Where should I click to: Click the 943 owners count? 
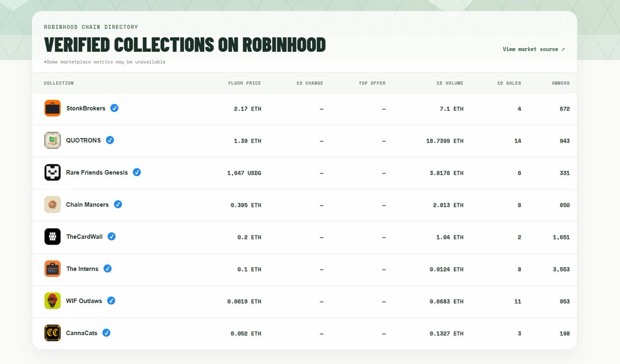(x=565, y=141)
